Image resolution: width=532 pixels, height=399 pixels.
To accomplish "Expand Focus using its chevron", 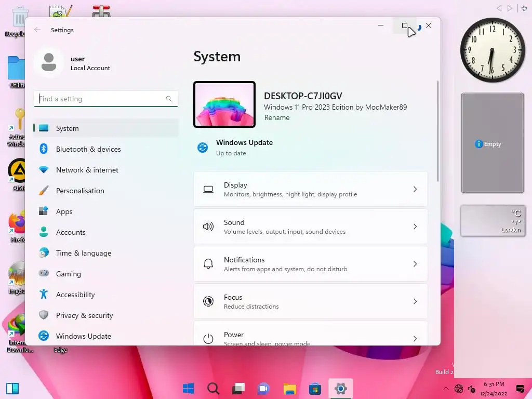I will (x=415, y=301).
